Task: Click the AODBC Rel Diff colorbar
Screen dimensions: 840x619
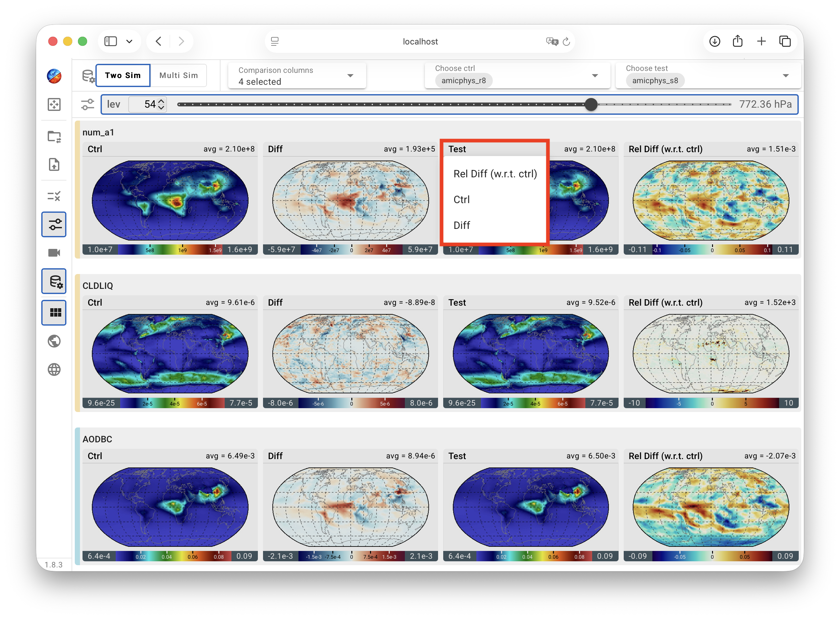Action: tap(711, 556)
